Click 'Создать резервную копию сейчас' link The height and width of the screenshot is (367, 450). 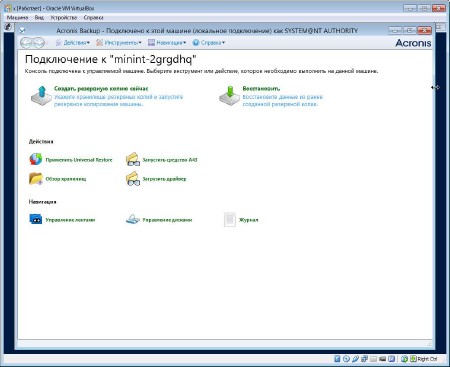click(x=101, y=89)
